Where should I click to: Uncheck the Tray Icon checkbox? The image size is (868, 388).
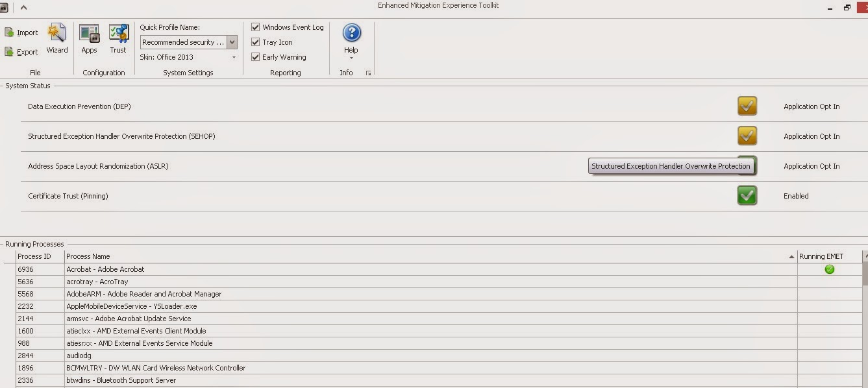pos(256,42)
